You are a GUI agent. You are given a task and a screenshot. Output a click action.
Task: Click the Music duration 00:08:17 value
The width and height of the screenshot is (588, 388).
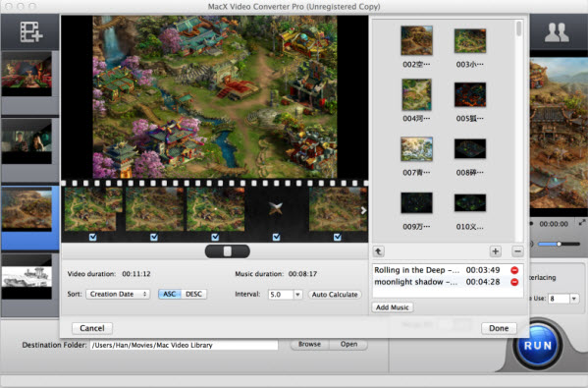302,274
